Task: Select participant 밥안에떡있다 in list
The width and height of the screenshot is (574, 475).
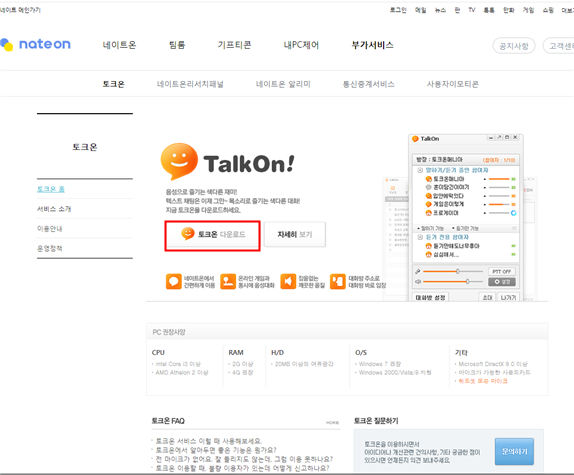Action: point(448,196)
